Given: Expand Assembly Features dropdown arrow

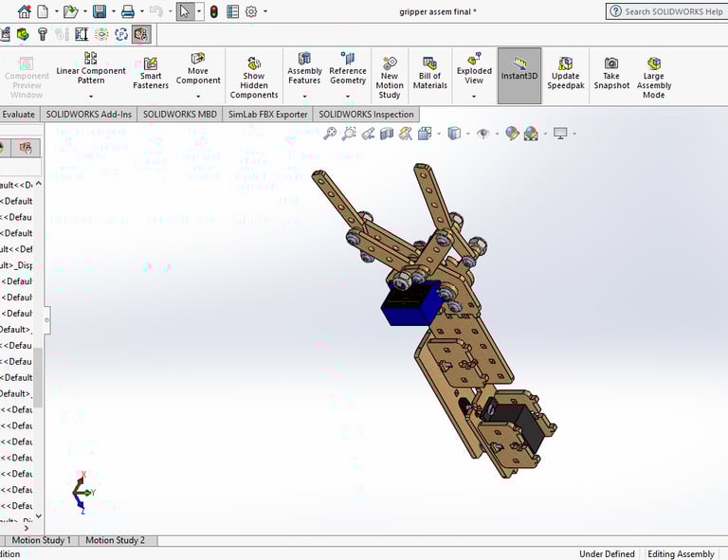Looking at the screenshot, I should pyautogui.click(x=304, y=96).
